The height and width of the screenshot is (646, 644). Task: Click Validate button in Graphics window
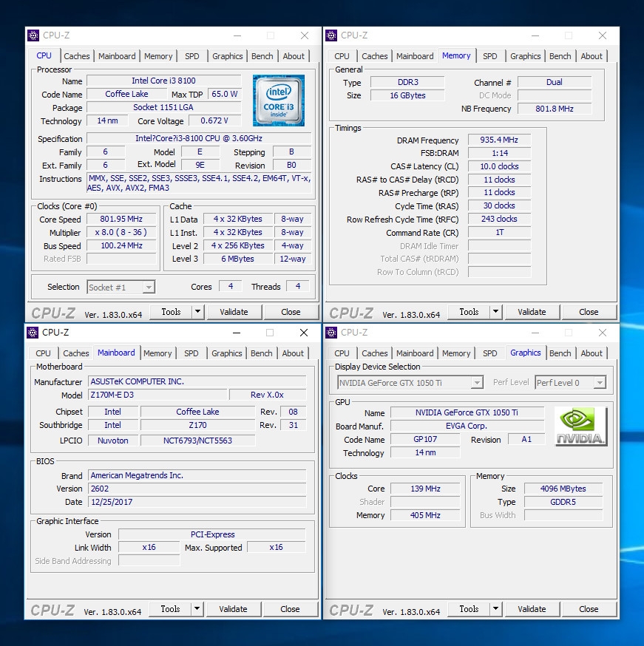click(532, 609)
